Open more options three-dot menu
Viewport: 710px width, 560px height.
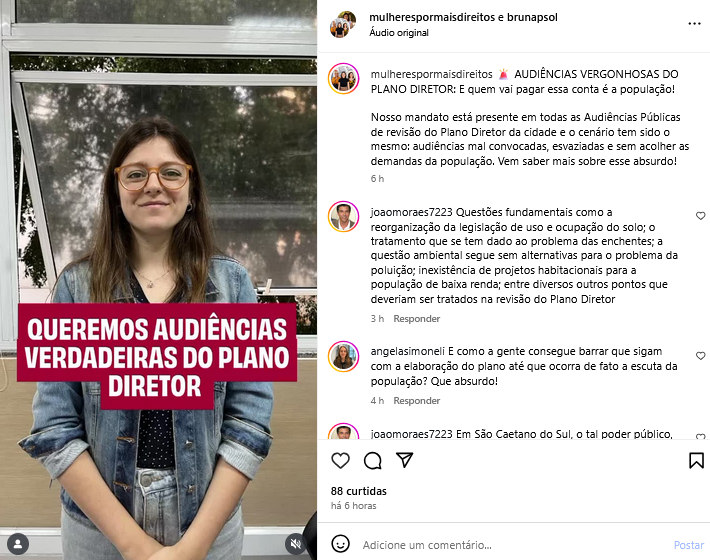[x=694, y=24]
